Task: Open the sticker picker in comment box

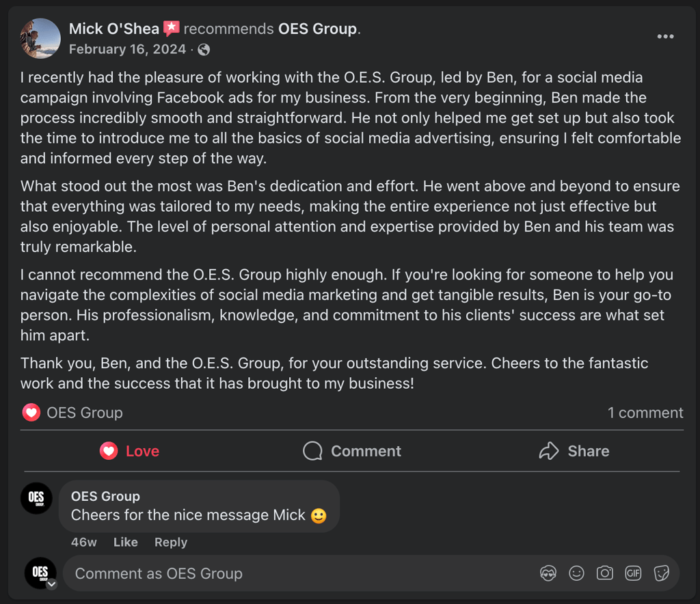Action: pos(661,573)
